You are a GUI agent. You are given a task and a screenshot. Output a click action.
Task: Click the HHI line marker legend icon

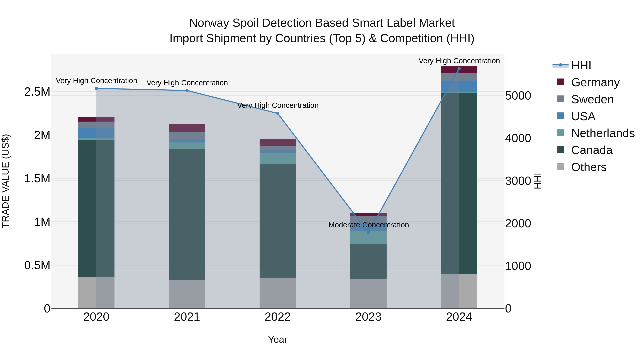click(560, 65)
